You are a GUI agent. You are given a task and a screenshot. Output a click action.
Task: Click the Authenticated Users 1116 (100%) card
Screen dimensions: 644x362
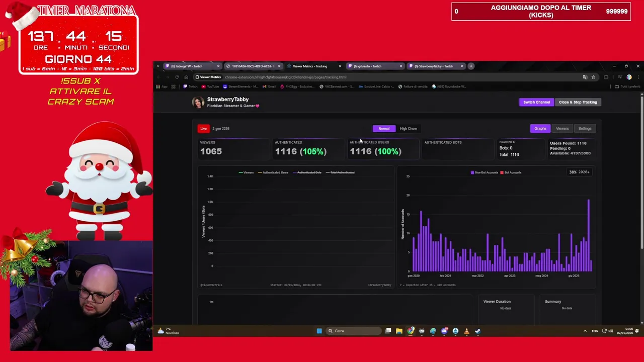382,148
